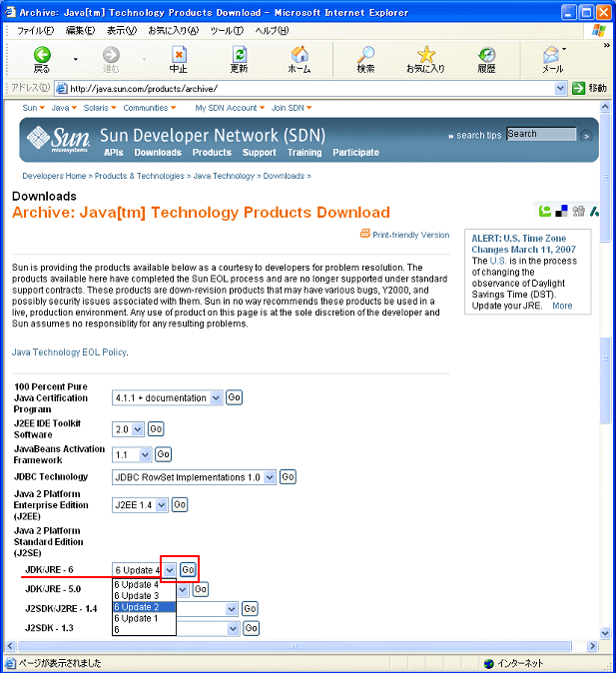Open the ツール(T) menu
The height and width of the screenshot is (673, 616).
pos(227,31)
